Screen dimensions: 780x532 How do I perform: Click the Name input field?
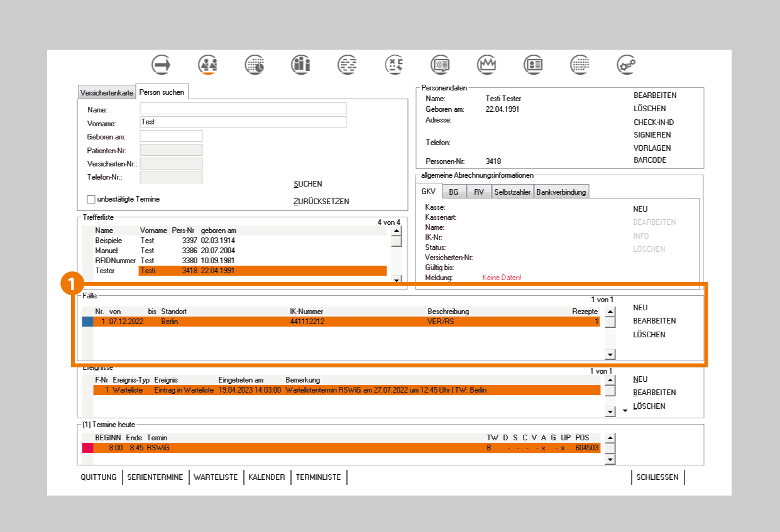243,109
